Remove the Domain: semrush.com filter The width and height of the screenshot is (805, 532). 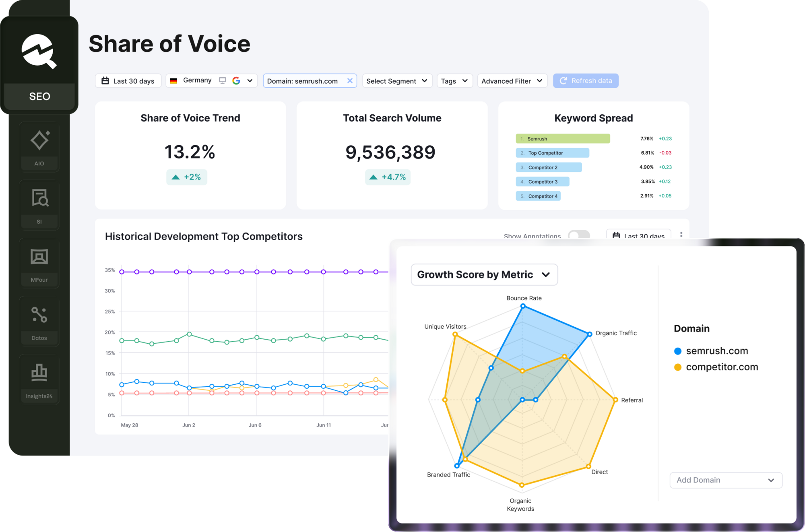(x=350, y=80)
